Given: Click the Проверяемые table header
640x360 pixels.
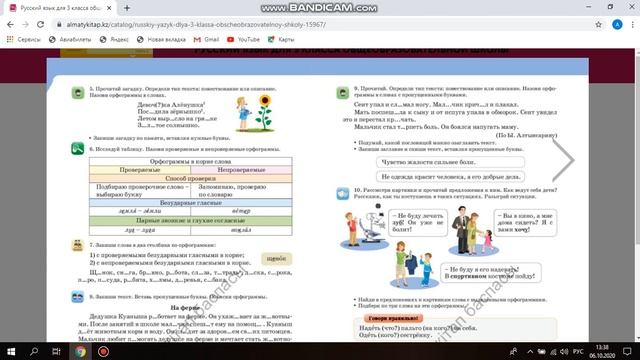Looking at the screenshot, I should coord(140,170).
